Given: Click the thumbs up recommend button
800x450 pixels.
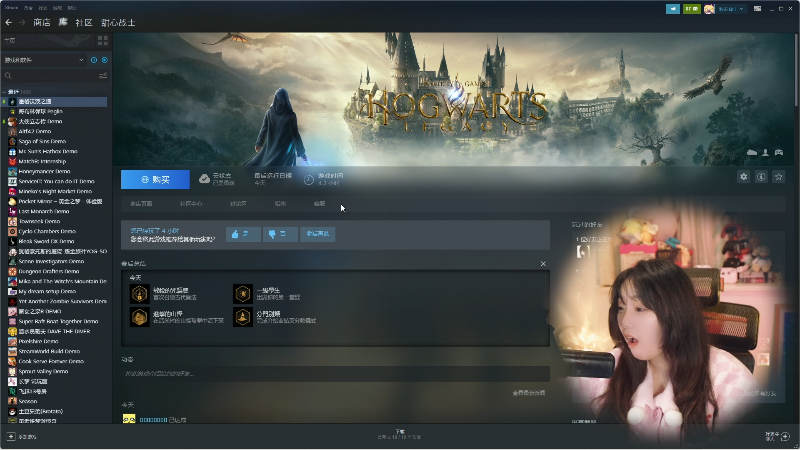Looking at the screenshot, I should (x=243, y=234).
